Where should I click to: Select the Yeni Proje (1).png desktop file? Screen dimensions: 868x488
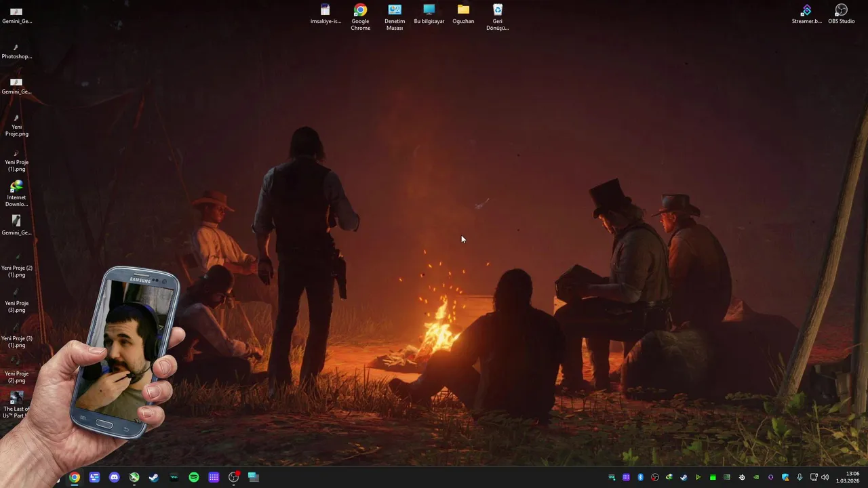[16, 160]
